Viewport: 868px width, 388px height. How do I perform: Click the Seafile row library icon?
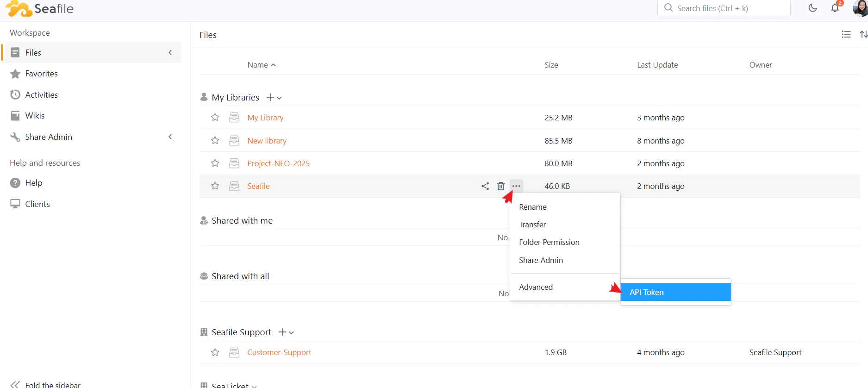tap(234, 186)
